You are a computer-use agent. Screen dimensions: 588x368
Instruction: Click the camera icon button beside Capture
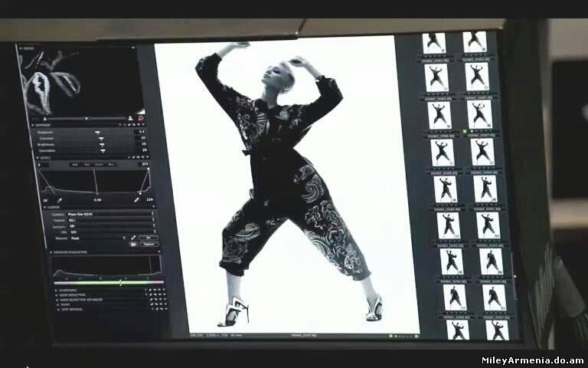(133, 244)
